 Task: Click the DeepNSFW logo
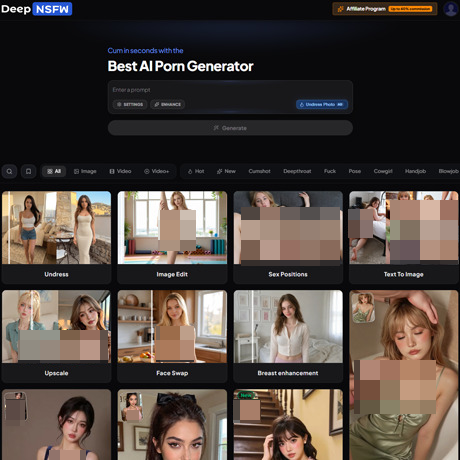click(x=36, y=9)
